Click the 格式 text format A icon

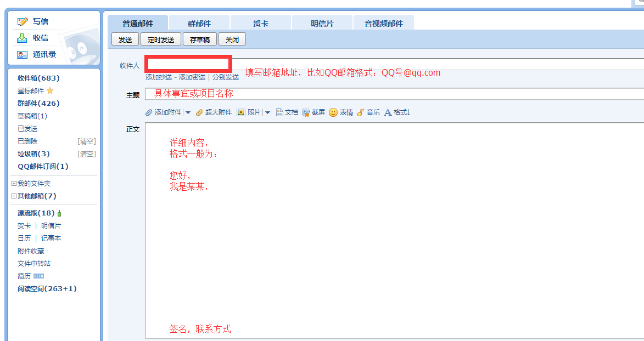[x=387, y=112]
